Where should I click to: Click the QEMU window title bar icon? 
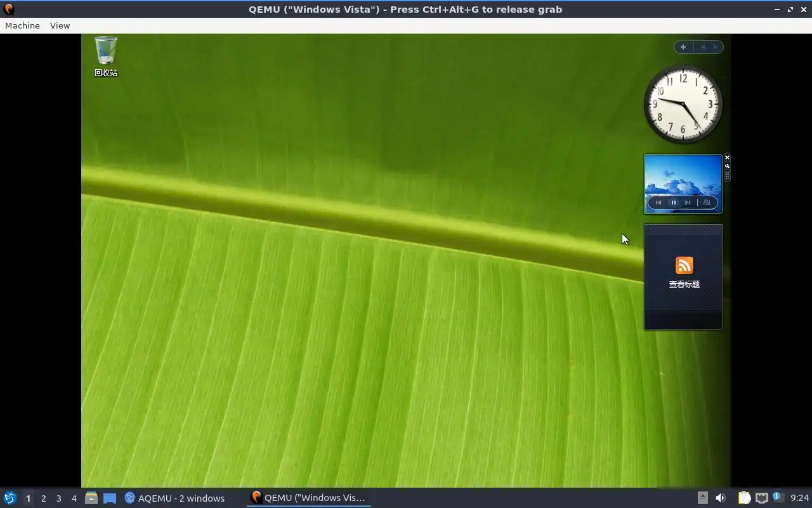coord(9,9)
